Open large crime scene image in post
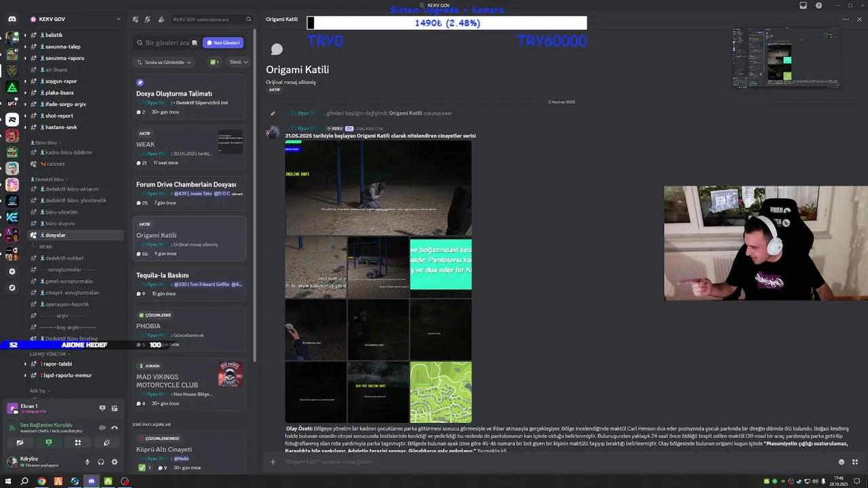Image resolution: width=868 pixels, height=488 pixels. tap(378, 188)
